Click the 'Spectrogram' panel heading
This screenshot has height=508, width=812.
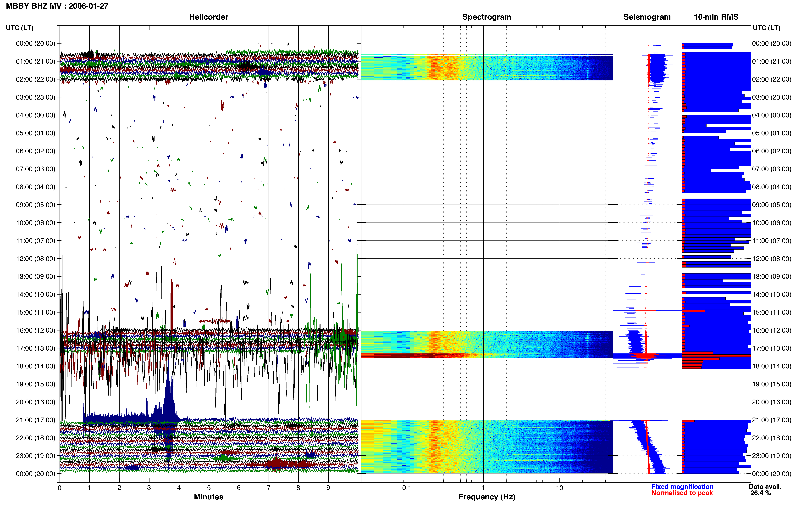click(487, 17)
